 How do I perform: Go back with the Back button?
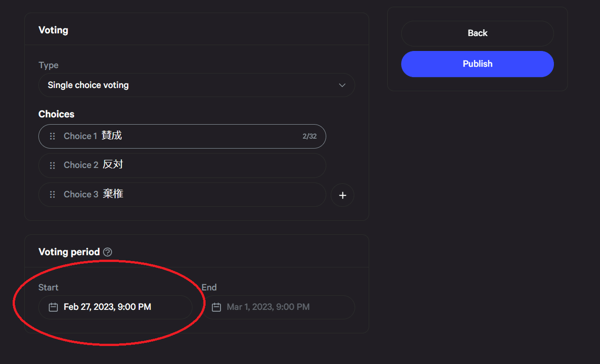tap(477, 33)
